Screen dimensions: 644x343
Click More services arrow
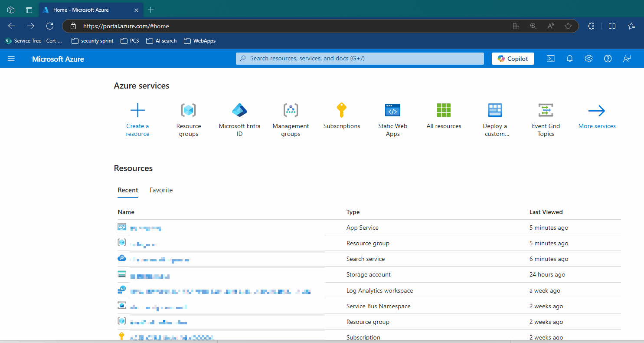click(x=597, y=111)
